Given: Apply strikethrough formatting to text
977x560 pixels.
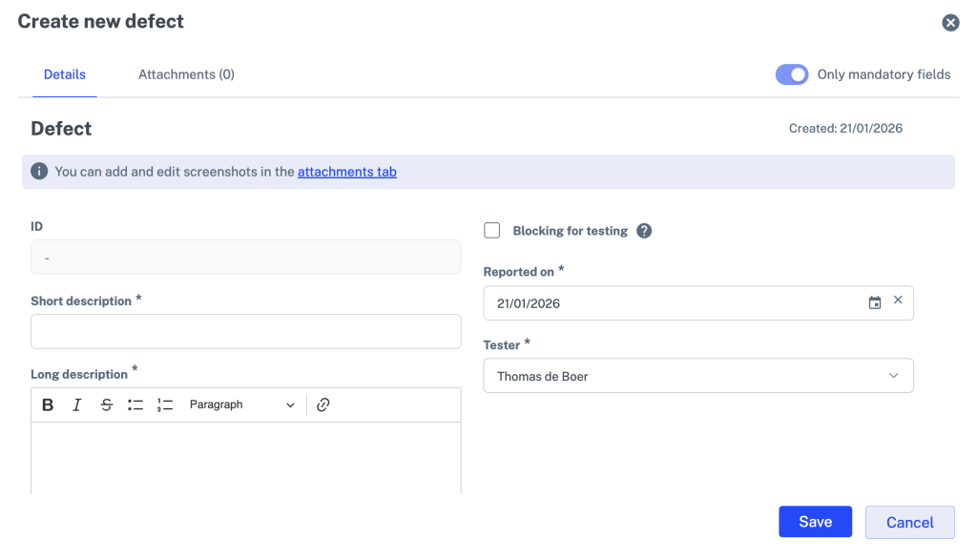Looking at the screenshot, I should 107,405.
